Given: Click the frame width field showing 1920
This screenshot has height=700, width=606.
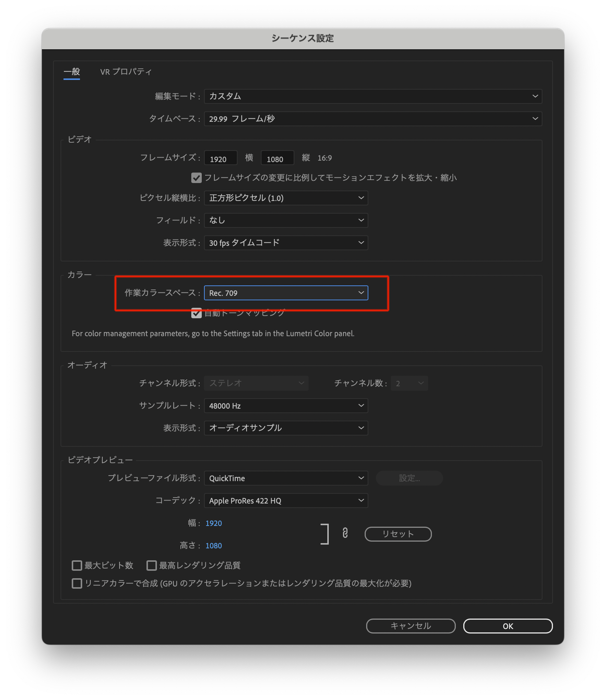Looking at the screenshot, I should click(x=220, y=159).
